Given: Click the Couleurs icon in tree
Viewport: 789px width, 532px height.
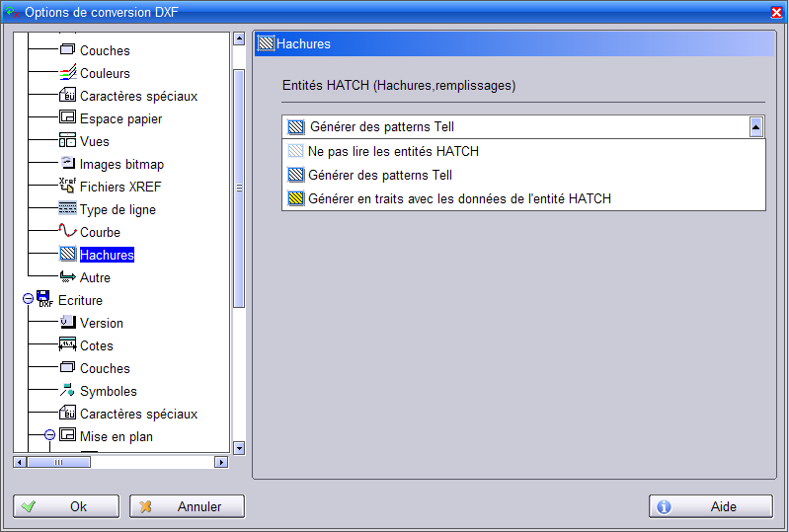Looking at the screenshot, I should point(67,73).
